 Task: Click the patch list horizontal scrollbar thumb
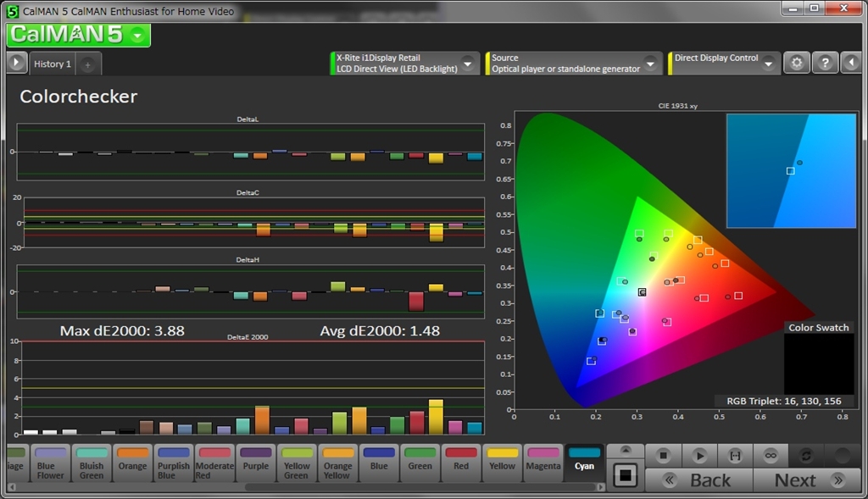tap(422, 487)
